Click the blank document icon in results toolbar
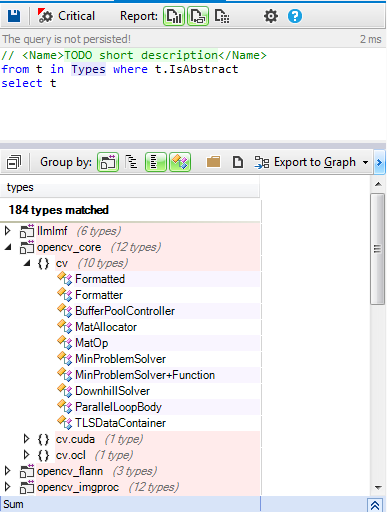The image size is (387, 512). click(238, 162)
